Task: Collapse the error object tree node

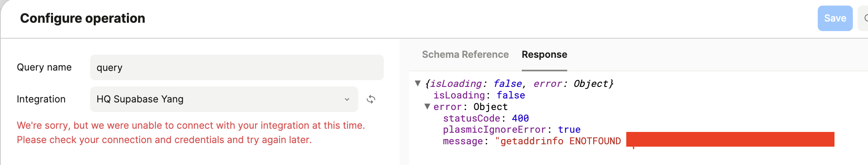Action: [x=427, y=106]
